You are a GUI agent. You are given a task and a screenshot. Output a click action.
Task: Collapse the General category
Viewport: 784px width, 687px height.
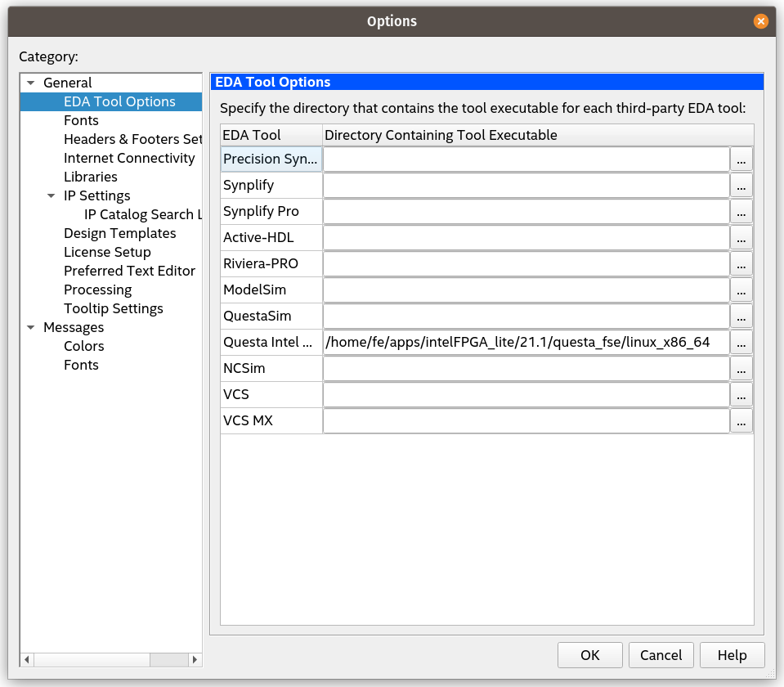coord(30,83)
